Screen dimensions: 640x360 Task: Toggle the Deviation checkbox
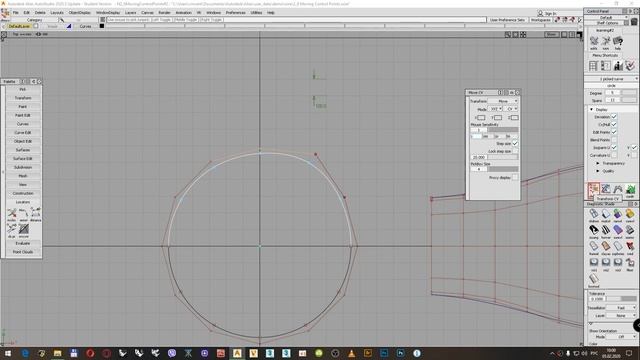coord(614,117)
